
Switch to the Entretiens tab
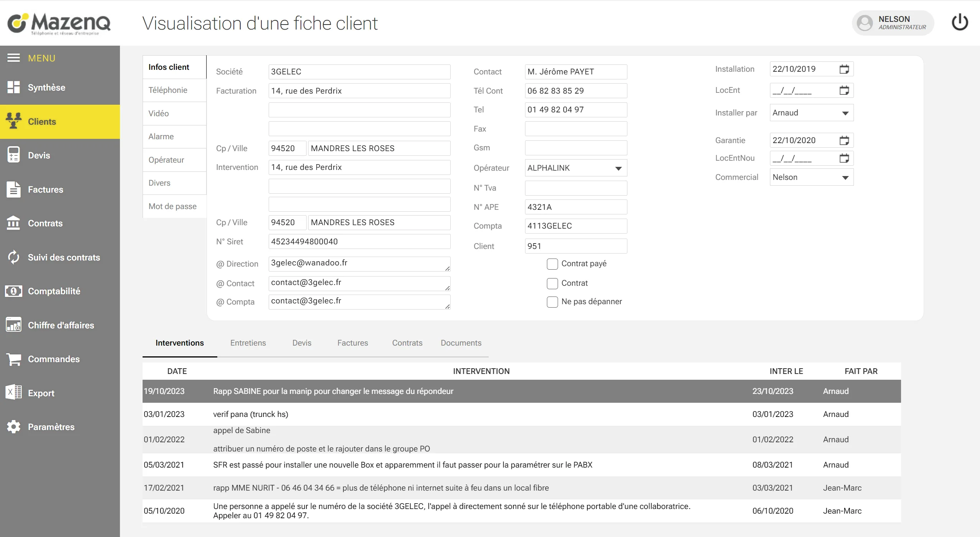click(x=248, y=343)
